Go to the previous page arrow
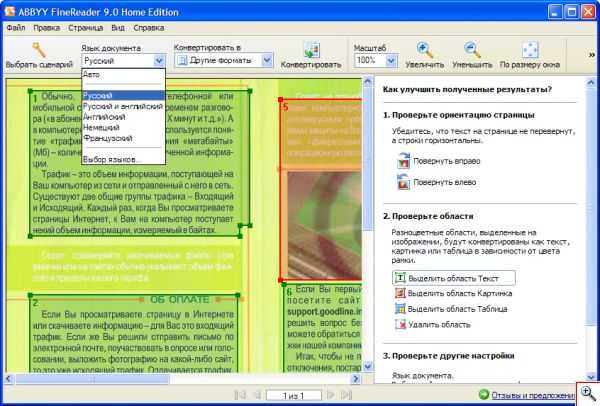The width and height of the screenshot is (600, 406). click(257, 395)
